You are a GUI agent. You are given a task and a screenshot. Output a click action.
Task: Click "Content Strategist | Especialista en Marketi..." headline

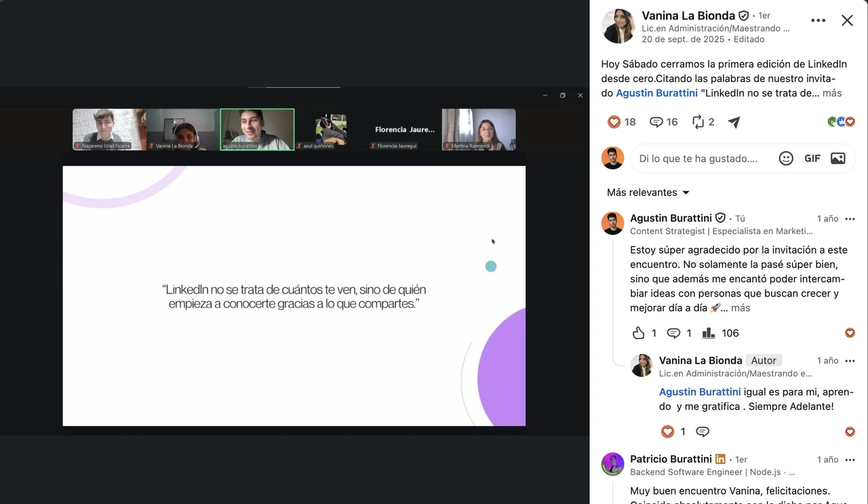(x=722, y=231)
